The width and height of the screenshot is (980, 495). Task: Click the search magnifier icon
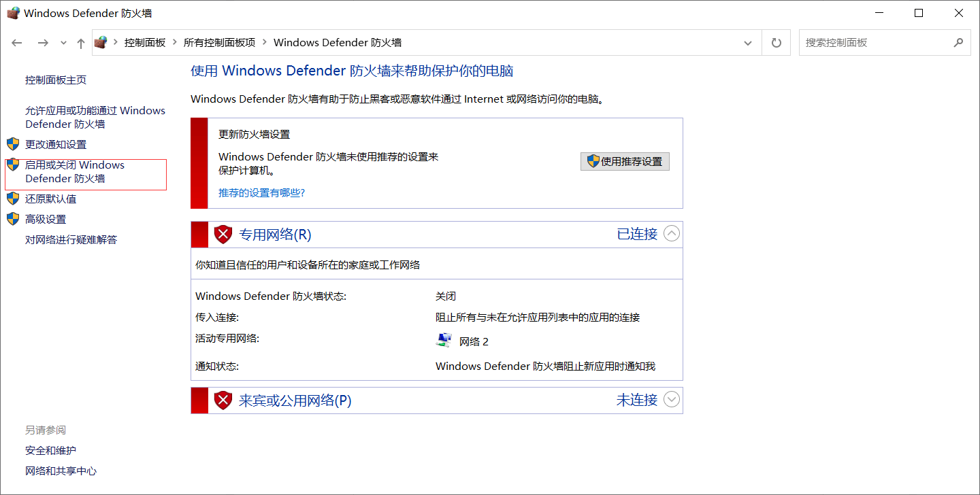958,42
